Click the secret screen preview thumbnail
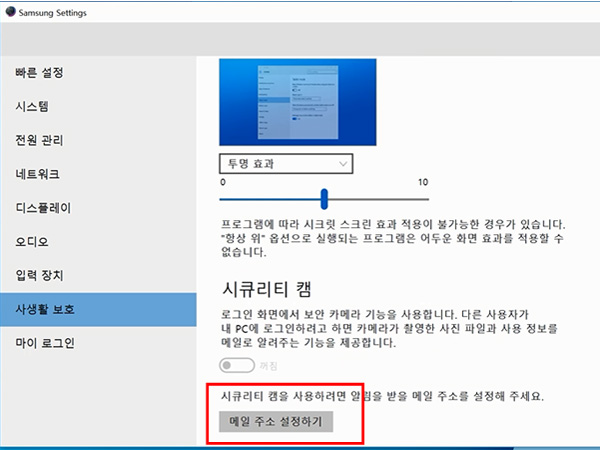This screenshot has height=450, width=600. [298, 102]
